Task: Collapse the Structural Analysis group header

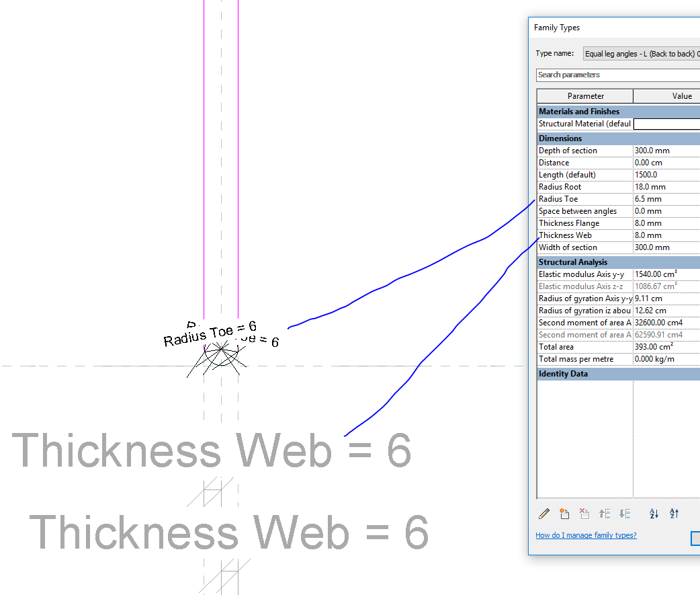Action: [618, 262]
